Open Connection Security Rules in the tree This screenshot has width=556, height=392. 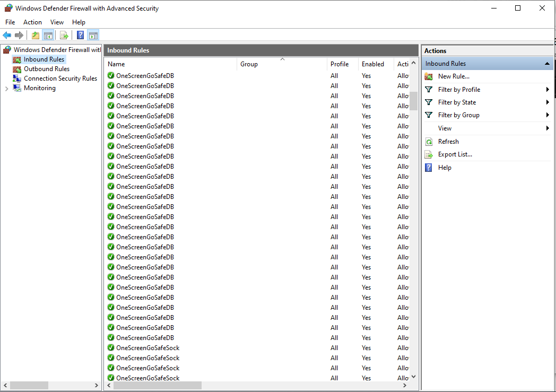pos(60,79)
